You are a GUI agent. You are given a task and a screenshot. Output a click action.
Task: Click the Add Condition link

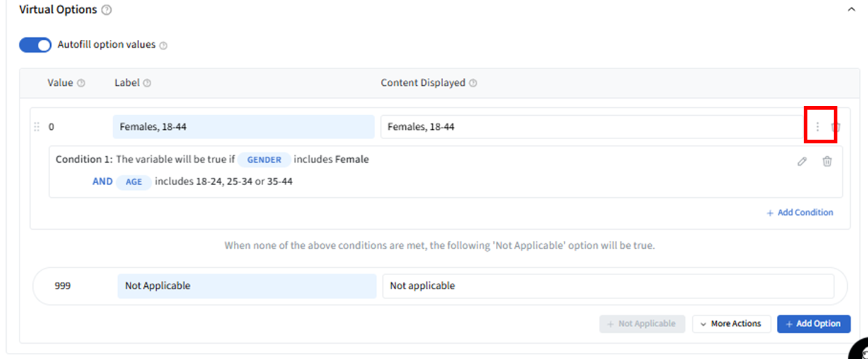(800, 213)
